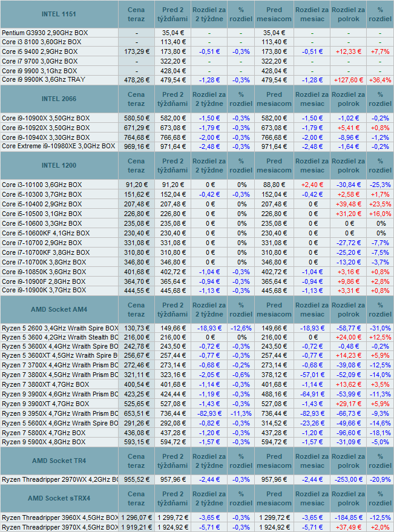Image resolution: width=394 pixels, height=532 pixels.
Task: Select the INTEL 2066 section header
Action: pos(59,99)
